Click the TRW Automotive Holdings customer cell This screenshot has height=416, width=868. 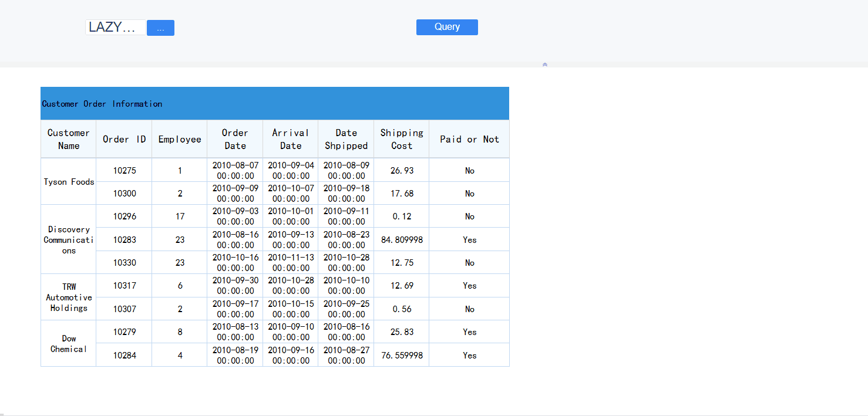pyautogui.click(x=68, y=297)
